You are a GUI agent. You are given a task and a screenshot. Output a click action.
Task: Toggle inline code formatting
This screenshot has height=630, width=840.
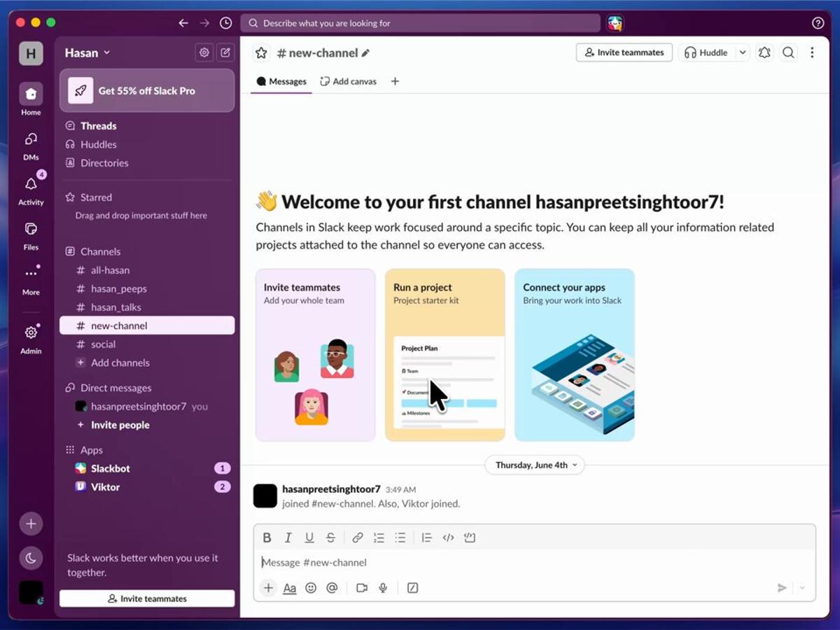(x=449, y=538)
